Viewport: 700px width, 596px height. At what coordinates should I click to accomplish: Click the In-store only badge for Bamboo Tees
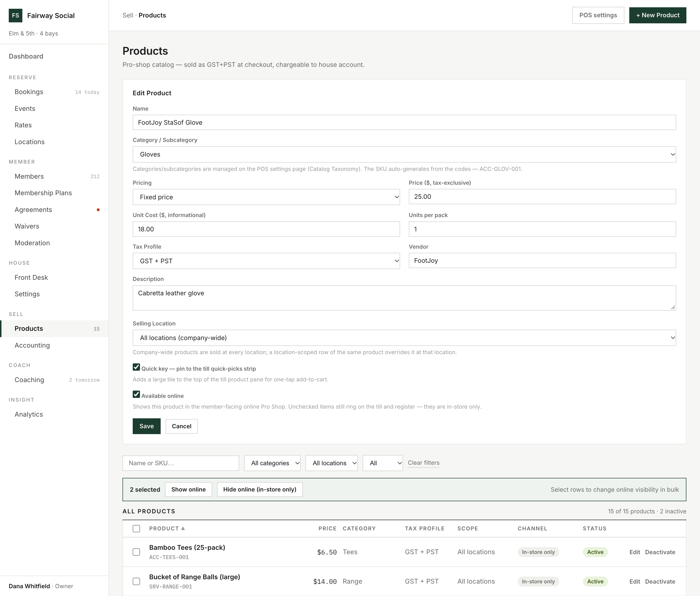click(538, 552)
